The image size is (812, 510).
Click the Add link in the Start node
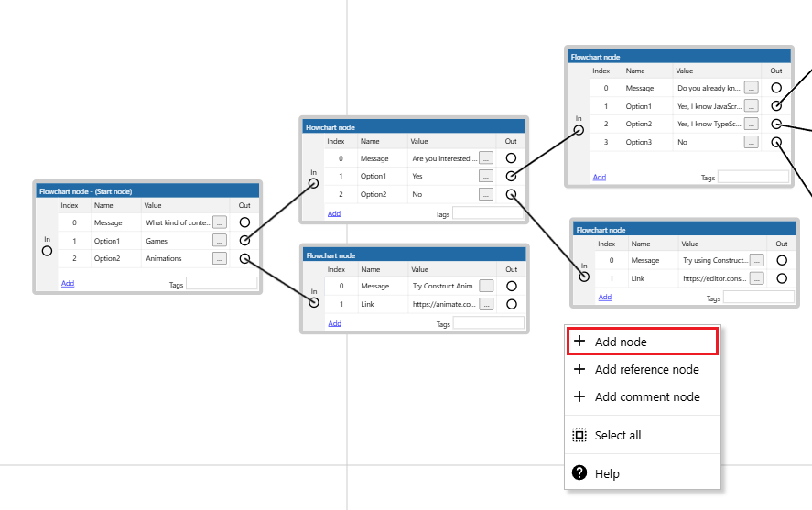click(68, 284)
